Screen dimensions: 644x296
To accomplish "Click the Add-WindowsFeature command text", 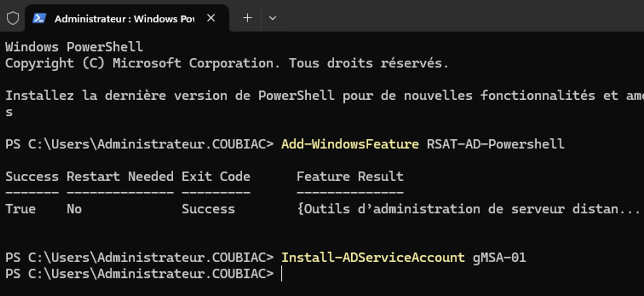I will 350,144.
